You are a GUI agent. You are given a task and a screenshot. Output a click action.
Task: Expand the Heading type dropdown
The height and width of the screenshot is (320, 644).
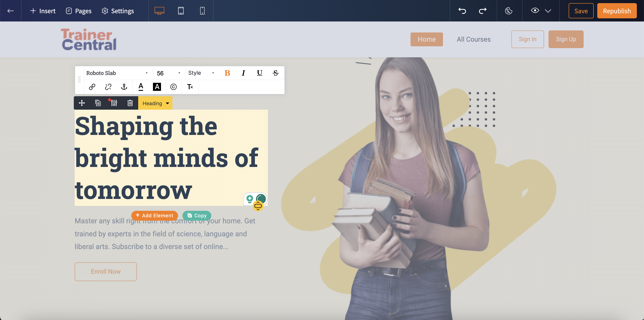[x=155, y=103]
